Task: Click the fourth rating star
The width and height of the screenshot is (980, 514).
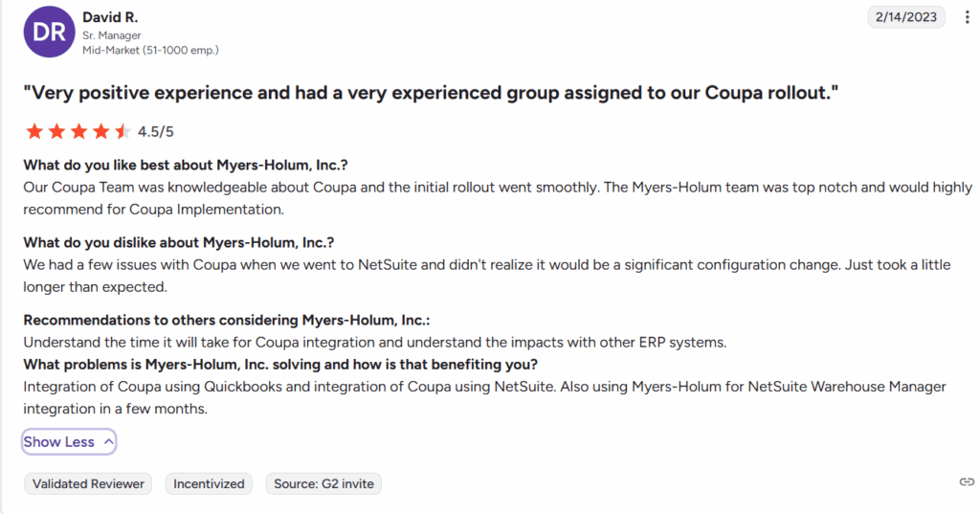Action: (x=100, y=132)
